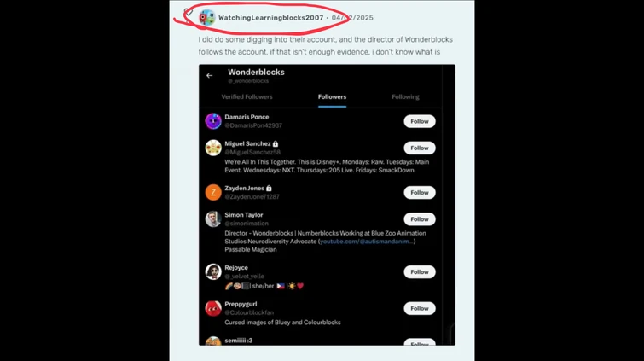Open the Following tab
Image resolution: width=644 pixels, height=361 pixels.
tap(405, 97)
